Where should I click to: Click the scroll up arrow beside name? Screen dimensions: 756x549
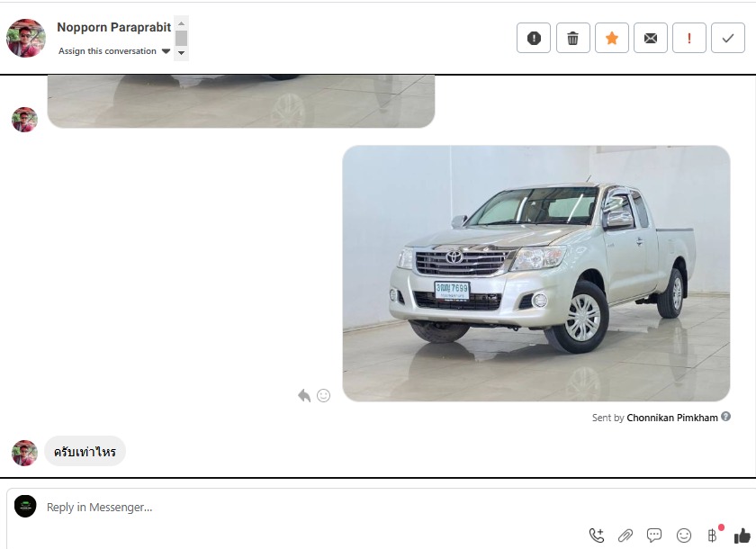[x=181, y=23]
